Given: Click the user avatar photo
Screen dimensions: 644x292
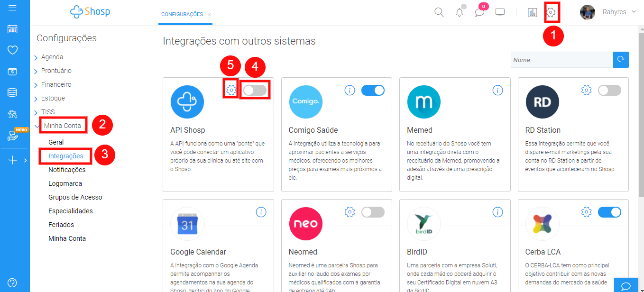Looking at the screenshot, I should coord(588,12).
